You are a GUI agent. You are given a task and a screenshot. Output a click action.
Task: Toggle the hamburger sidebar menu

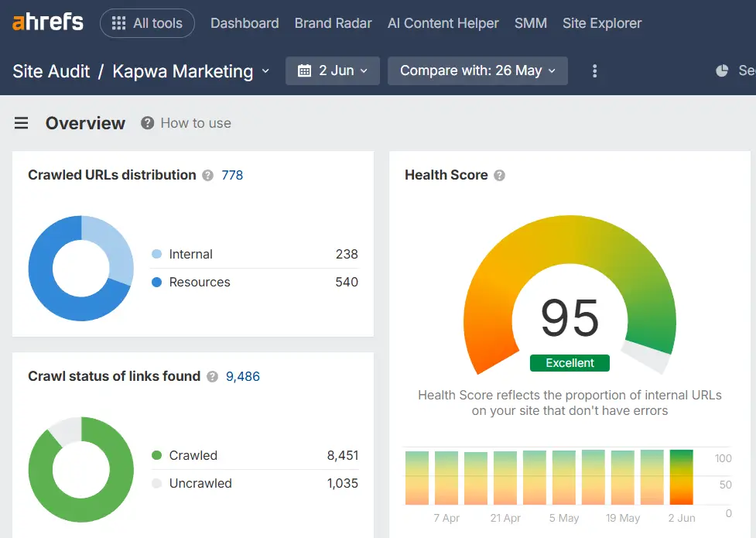point(21,123)
